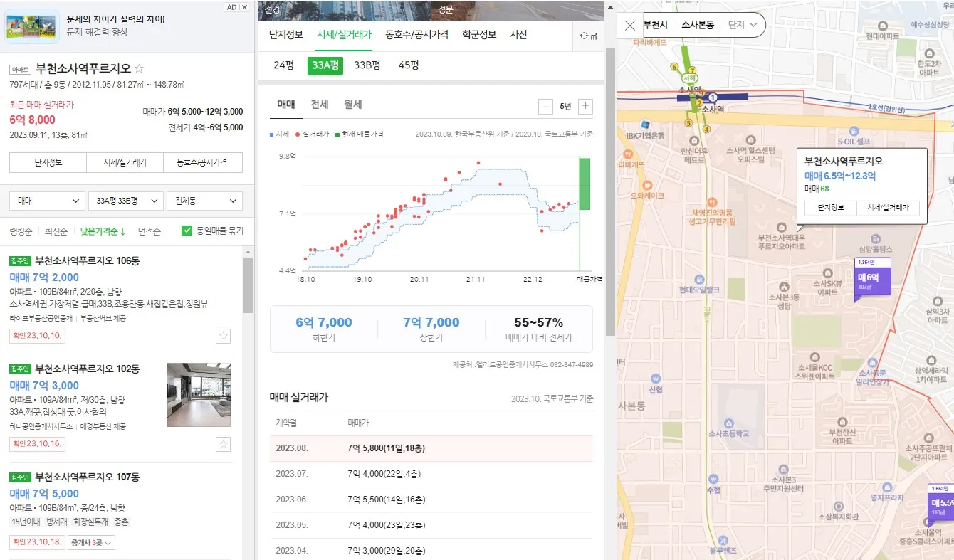Open the 33A평,33B평 area dropdown
Image resolution: width=954 pixels, height=560 pixels.
(x=126, y=201)
